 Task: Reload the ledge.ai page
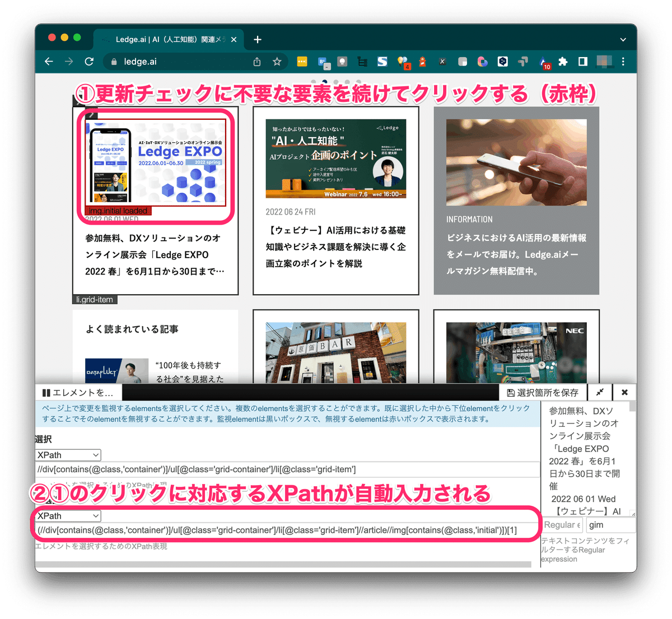pyautogui.click(x=89, y=62)
